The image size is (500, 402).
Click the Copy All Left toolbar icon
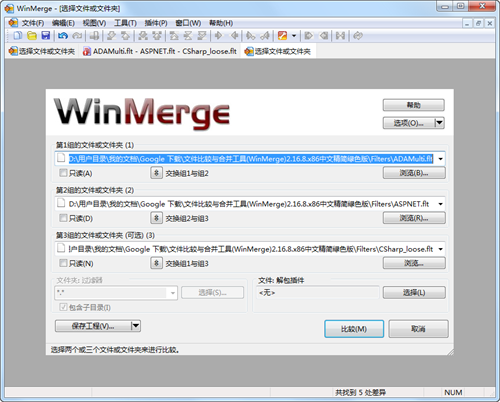[x=324, y=35]
